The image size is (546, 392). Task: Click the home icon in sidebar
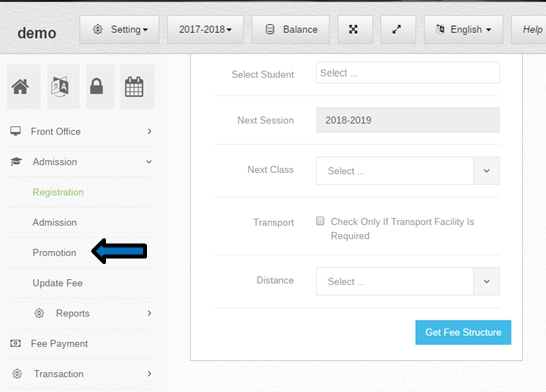(20, 87)
